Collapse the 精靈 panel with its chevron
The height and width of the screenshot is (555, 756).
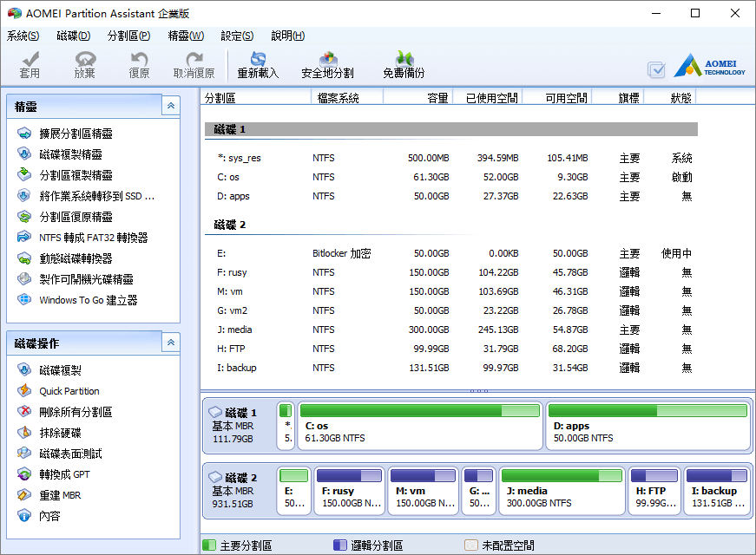(171, 106)
